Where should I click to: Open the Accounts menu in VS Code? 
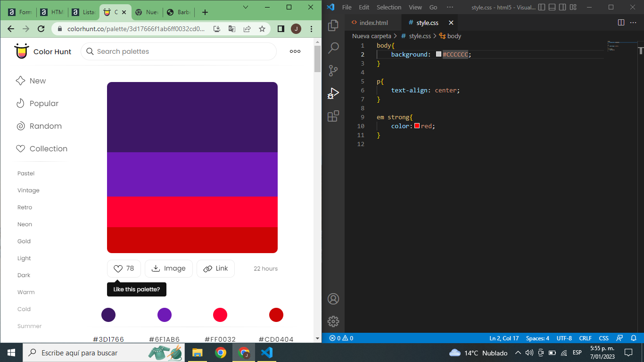pos(333,299)
